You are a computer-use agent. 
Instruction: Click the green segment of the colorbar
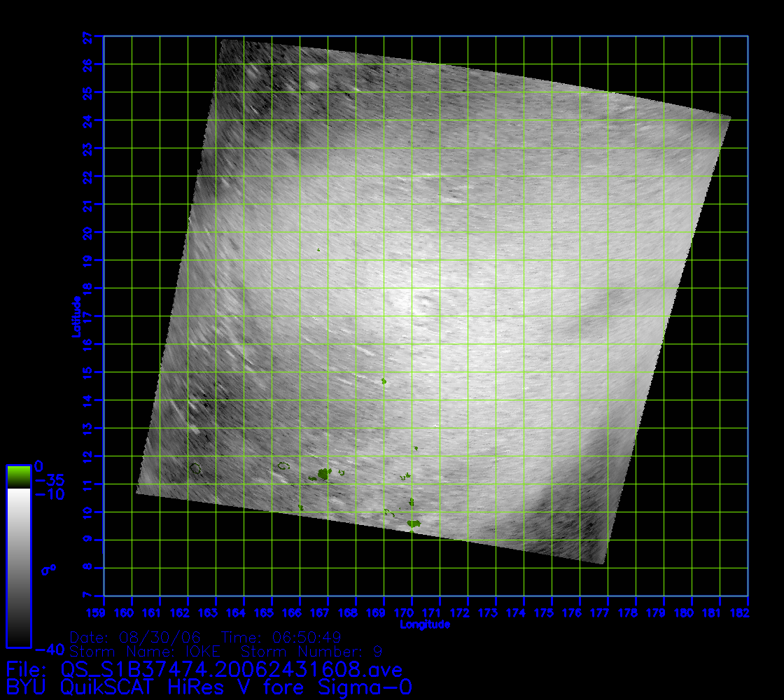tap(18, 477)
